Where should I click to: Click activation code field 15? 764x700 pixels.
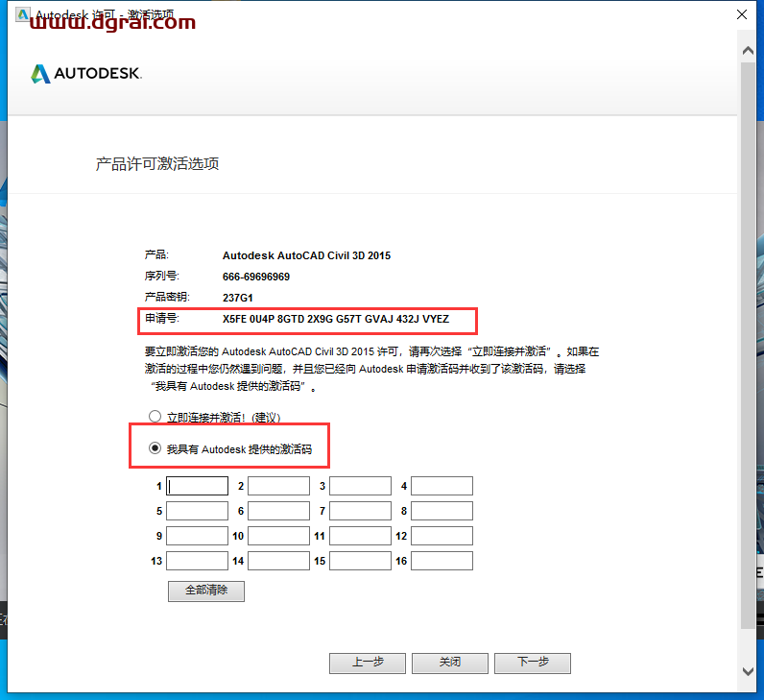(361, 561)
